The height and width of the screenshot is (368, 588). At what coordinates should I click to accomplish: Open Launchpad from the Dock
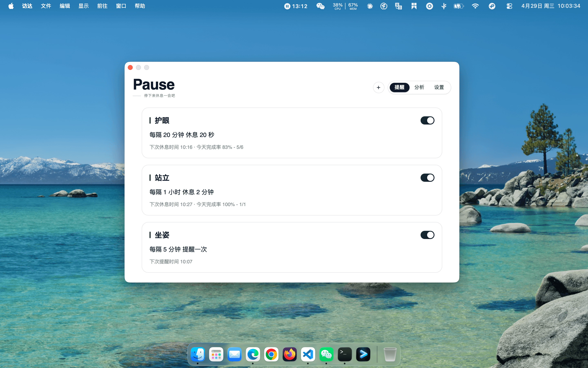(x=216, y=354)
